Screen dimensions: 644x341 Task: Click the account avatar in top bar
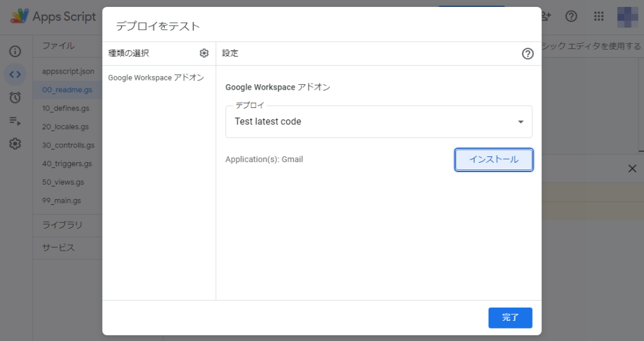click(628, 16)
